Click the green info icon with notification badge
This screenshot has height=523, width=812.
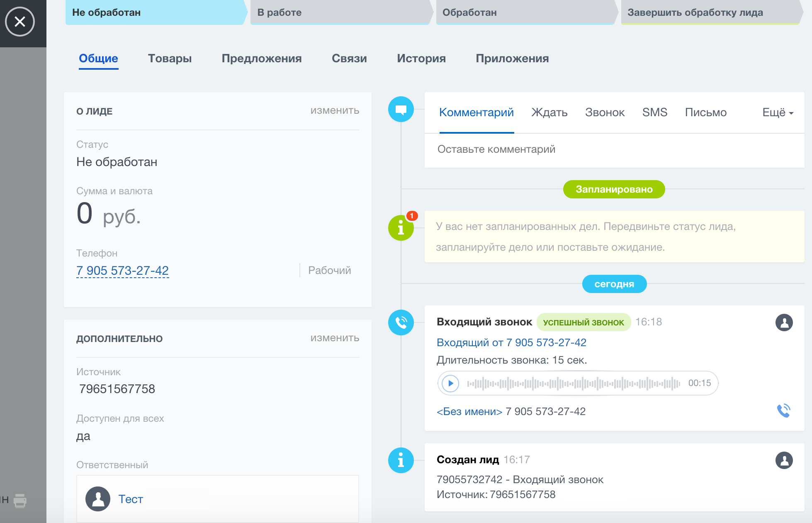401,228
